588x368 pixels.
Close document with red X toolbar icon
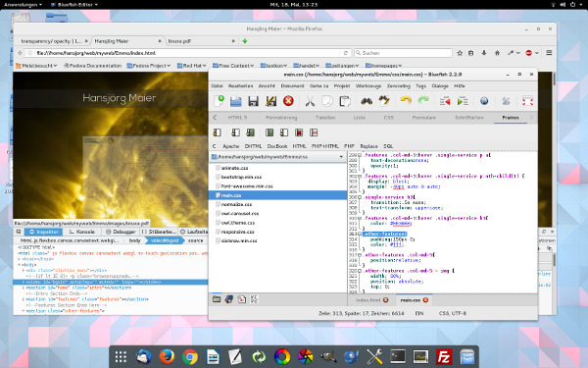[288, 101]
